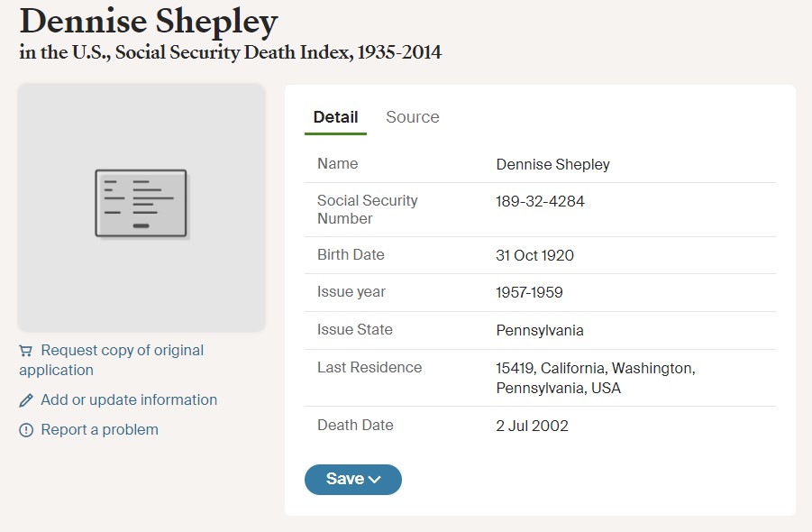Click the Birth Date value 31 Oct 1920
This screenshot has width=812, height=532.
pyautogui.click(x=534, y=255)
